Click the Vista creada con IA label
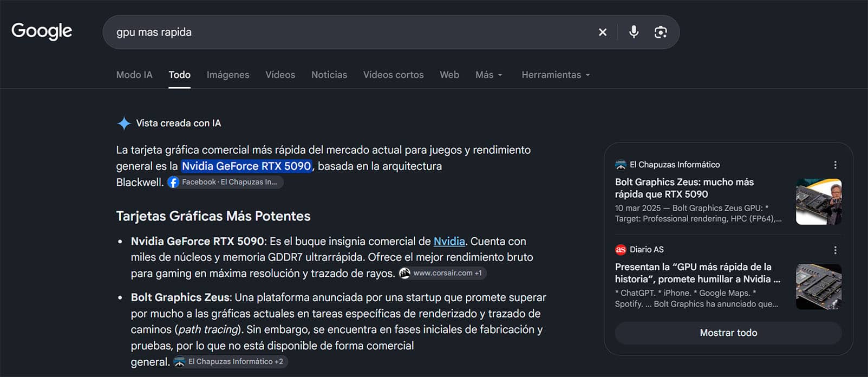This screenshot has width=868, height=377. point(179,123)
